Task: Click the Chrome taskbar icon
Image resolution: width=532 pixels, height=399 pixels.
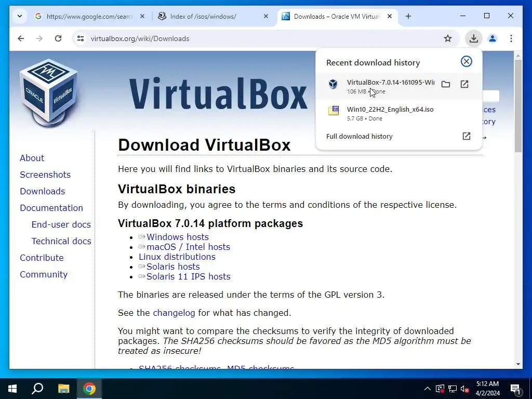Action: pyautogui.click(x=89, y=389)
